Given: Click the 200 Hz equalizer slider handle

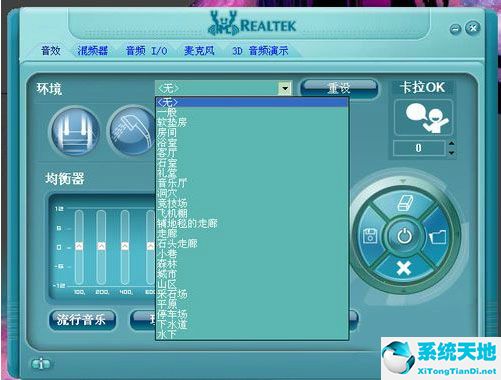Looking at the screenshot, I should pos(101,246).
